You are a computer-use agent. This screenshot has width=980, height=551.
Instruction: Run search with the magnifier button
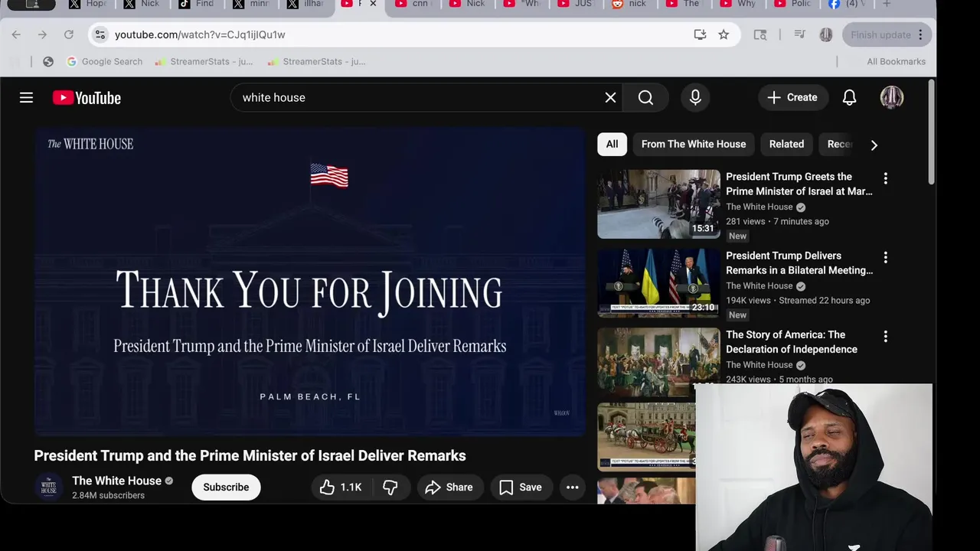click(645, 97)
